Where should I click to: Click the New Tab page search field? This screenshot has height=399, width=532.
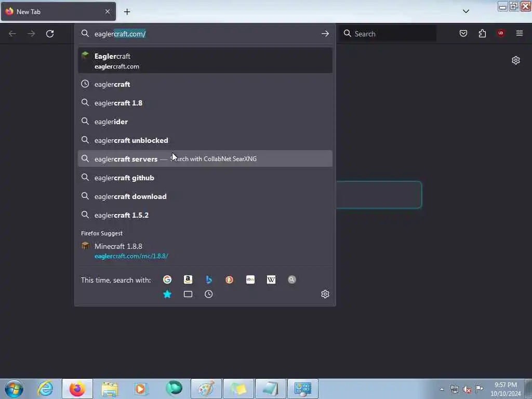point(379,195)
